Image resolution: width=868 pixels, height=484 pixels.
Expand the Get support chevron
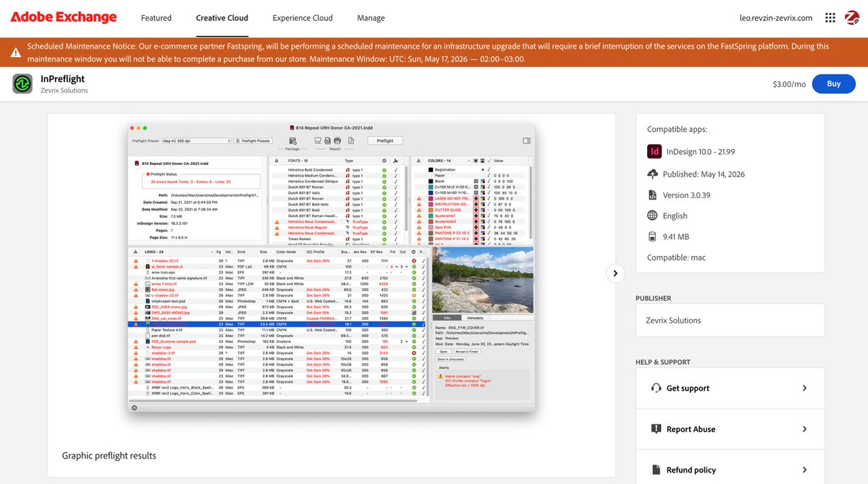(x=804, y=388)
